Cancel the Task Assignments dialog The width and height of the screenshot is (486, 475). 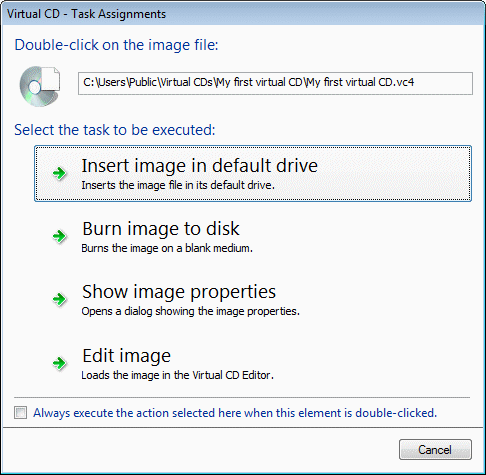coord(435,450)
